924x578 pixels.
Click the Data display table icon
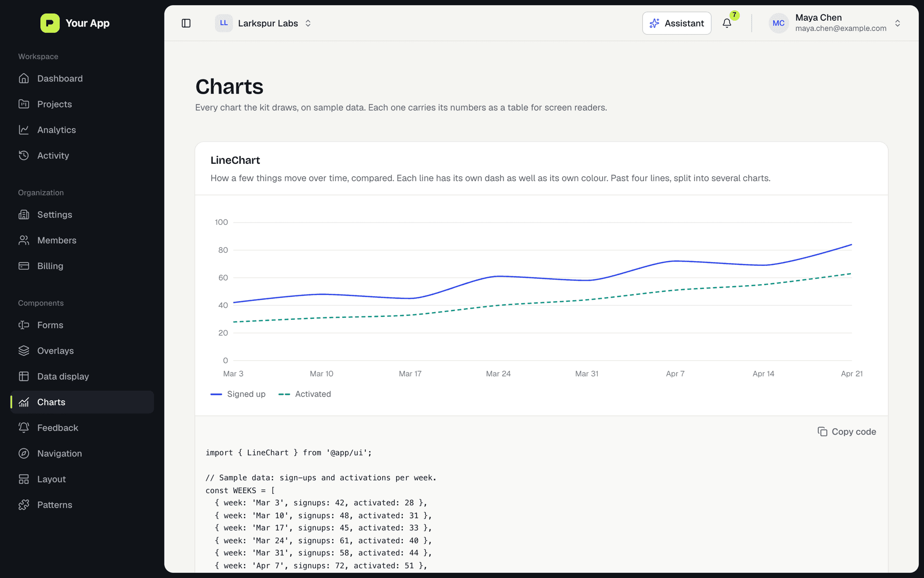(24, 376)
